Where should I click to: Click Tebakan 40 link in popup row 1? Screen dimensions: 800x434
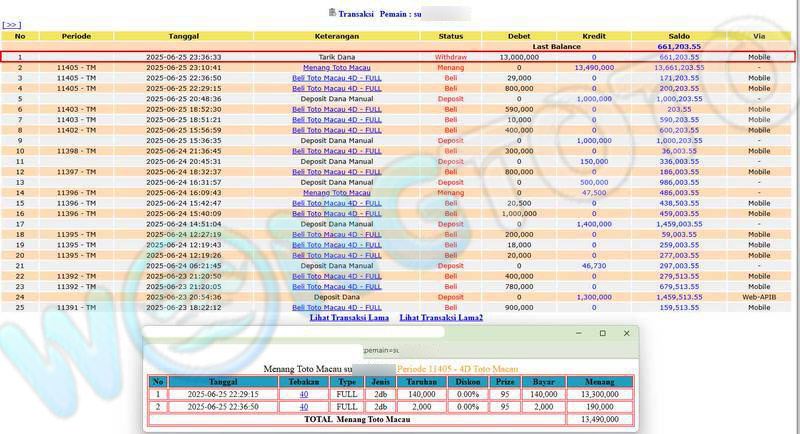coord(304,395)
